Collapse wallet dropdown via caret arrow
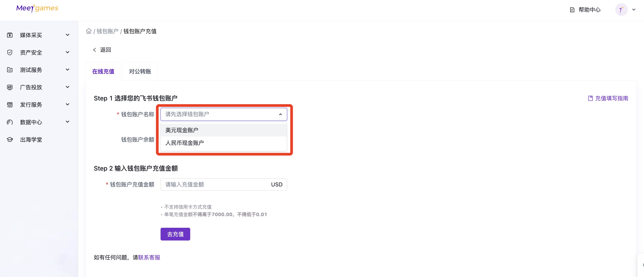The width and height of the screenshot is (644, 277). pyautogui.click(x=280, y=114)
